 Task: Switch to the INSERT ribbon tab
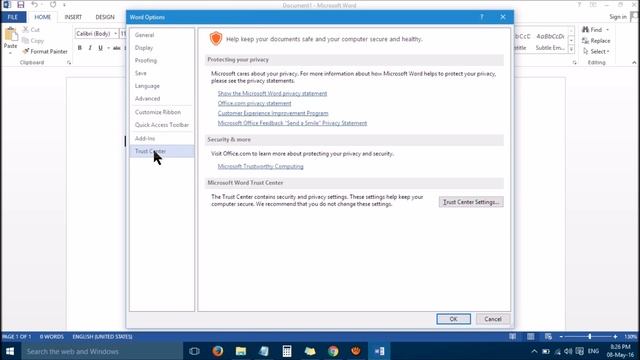[x=73, y=17]
